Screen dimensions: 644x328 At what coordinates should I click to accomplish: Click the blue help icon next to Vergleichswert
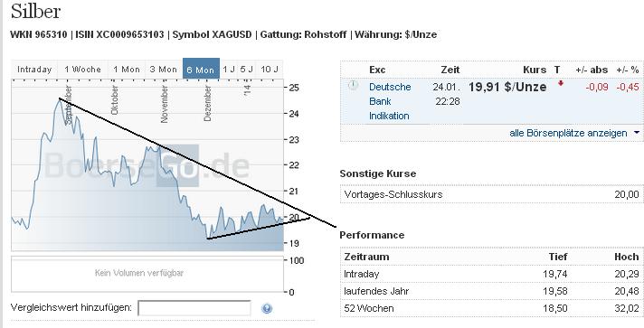tap(267, 308)
